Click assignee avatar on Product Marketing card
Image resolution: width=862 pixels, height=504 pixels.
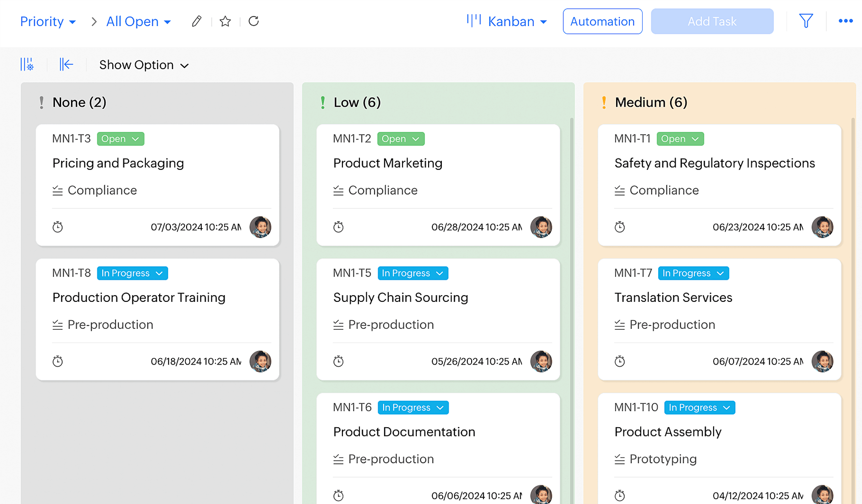(x=541, y=227)
